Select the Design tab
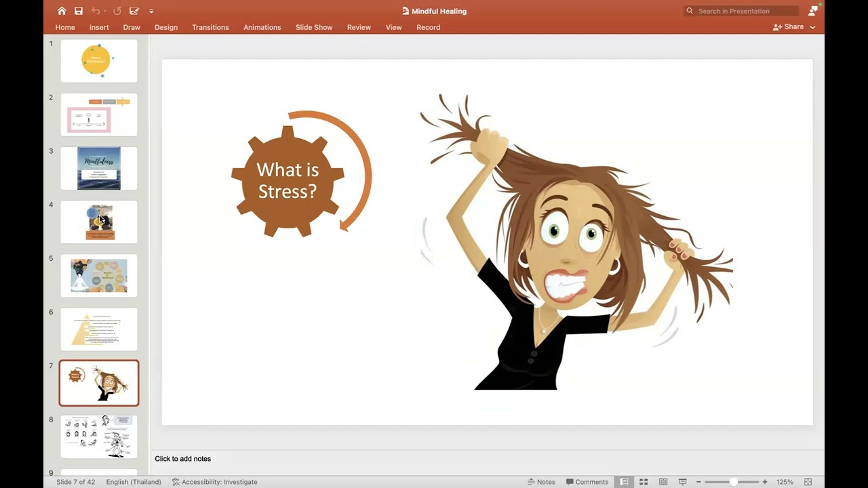 pyautogui.click(x=166, y=27)
